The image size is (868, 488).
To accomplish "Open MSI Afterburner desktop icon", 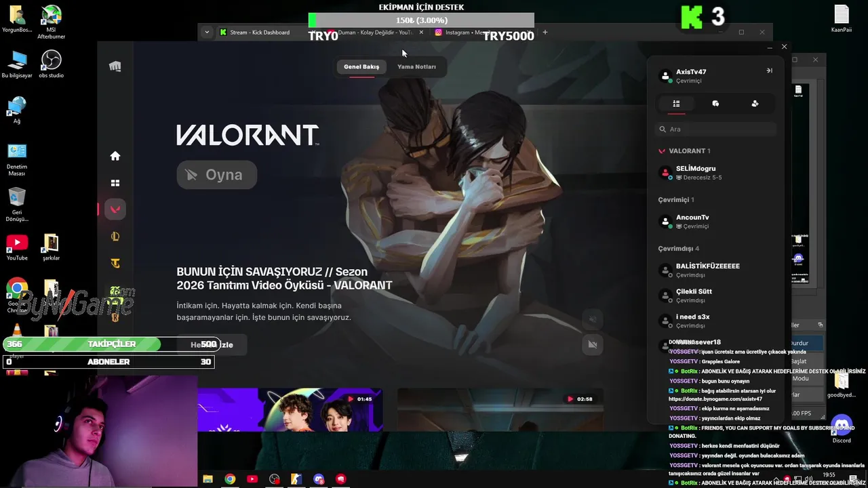I will (x=51, y=22).
